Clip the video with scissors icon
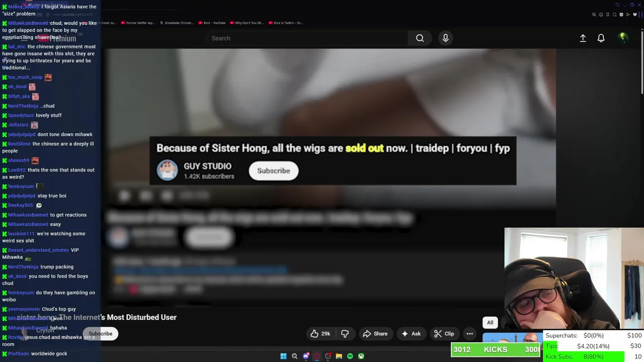 444,334
